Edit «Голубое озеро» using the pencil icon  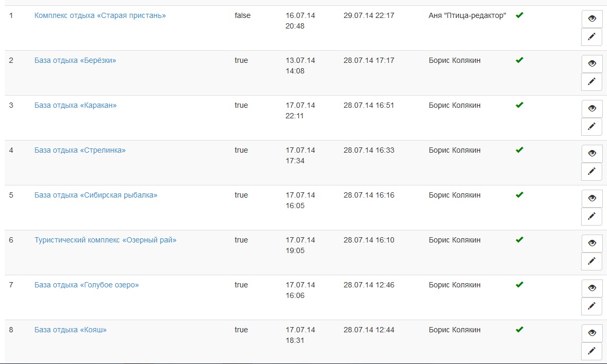[592, 306]
